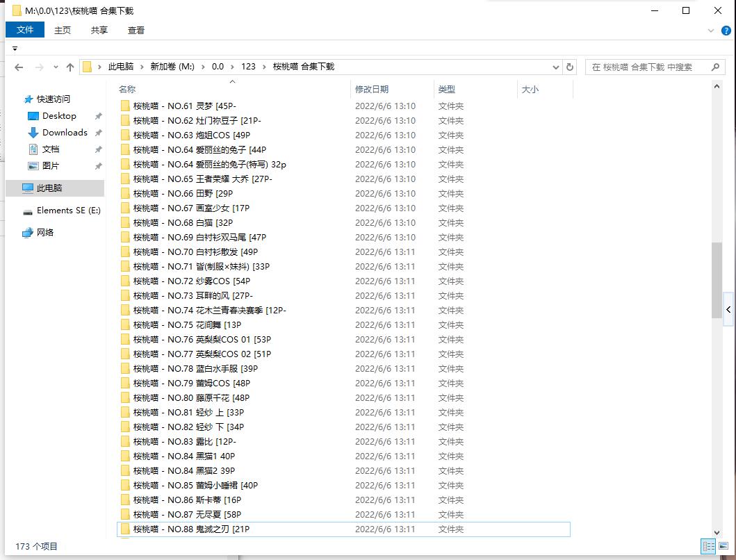
Task: Open the 查看 ribbon tab
Action: pos(136,31)
